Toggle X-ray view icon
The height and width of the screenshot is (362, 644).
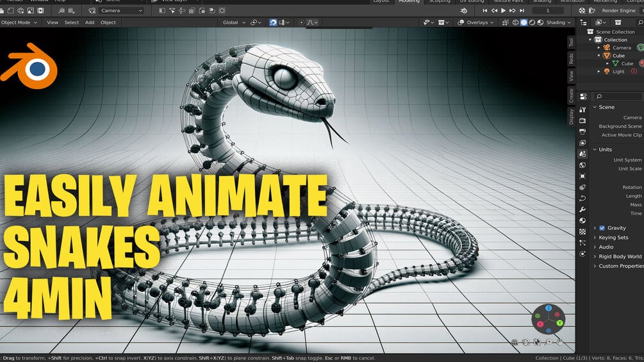click(505, 22)
